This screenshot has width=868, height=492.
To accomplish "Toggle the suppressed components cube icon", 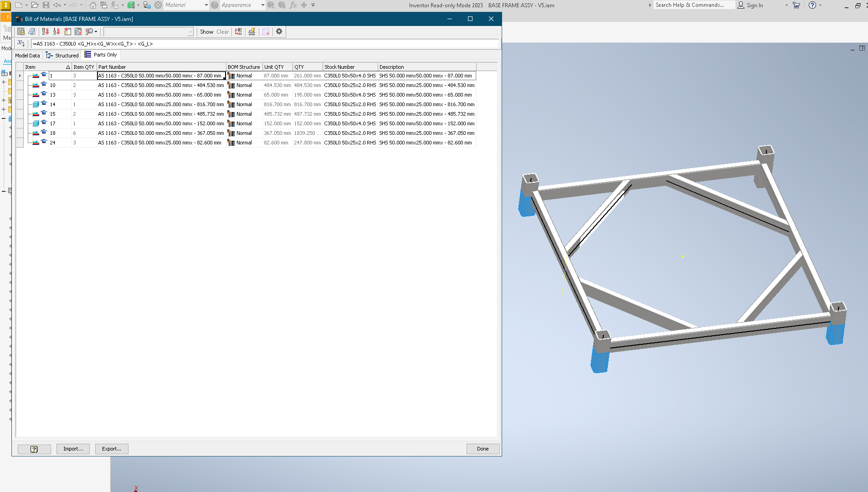I will (265, 31).
